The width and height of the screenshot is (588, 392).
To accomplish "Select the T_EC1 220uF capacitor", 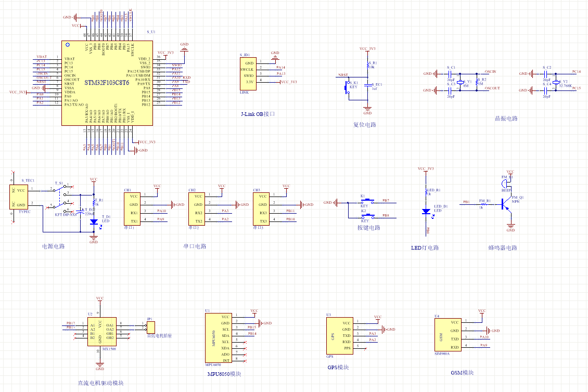I will 80,212.
